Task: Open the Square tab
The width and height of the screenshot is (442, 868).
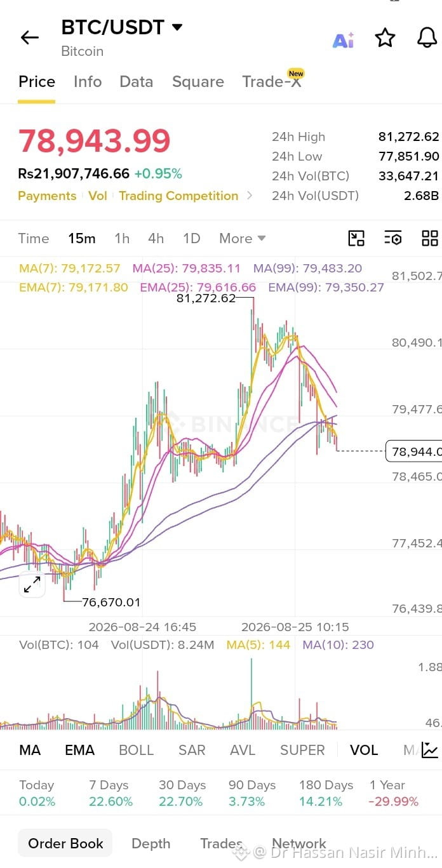Action: [198, 82]
